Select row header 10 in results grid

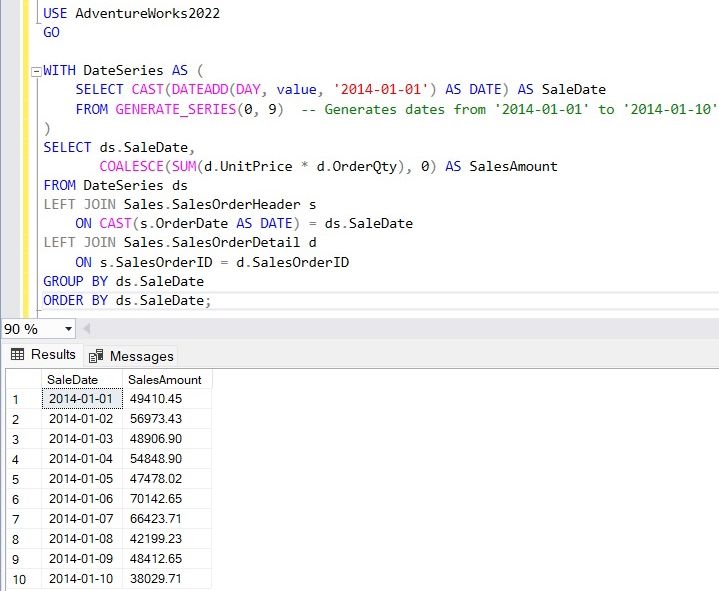point(24,579)
